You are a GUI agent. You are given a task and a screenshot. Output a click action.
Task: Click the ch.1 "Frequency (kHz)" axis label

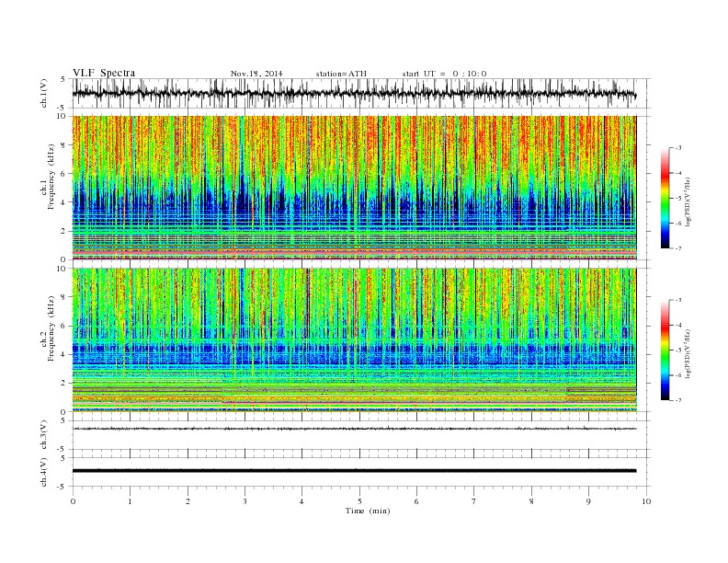click(x=51, y=177)
